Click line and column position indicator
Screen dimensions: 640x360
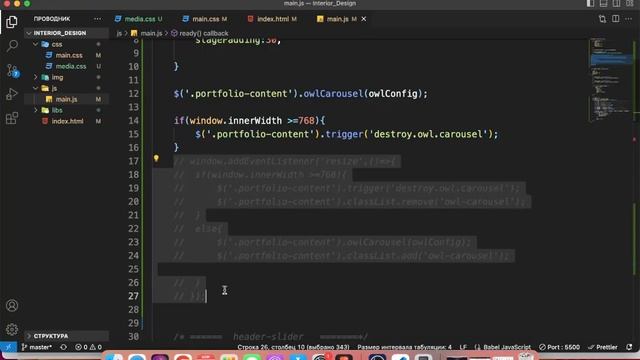click(x=293, y=347)
